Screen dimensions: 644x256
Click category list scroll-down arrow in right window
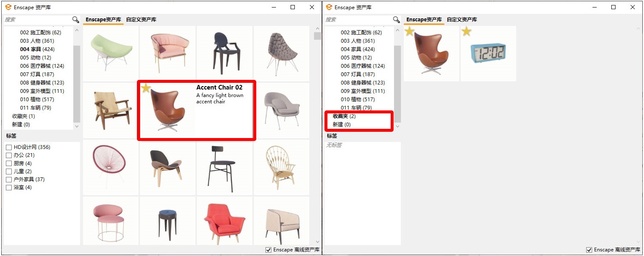(397, 126)
